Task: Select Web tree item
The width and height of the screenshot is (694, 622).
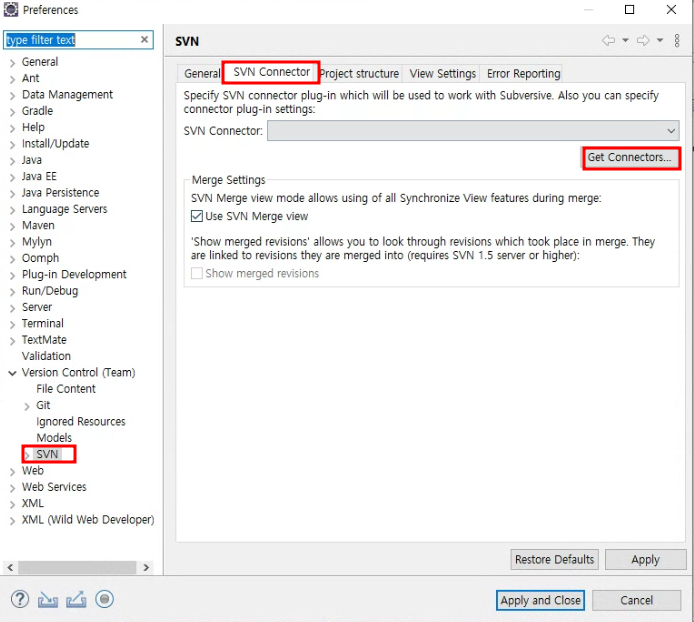Action: coord(33,471)
